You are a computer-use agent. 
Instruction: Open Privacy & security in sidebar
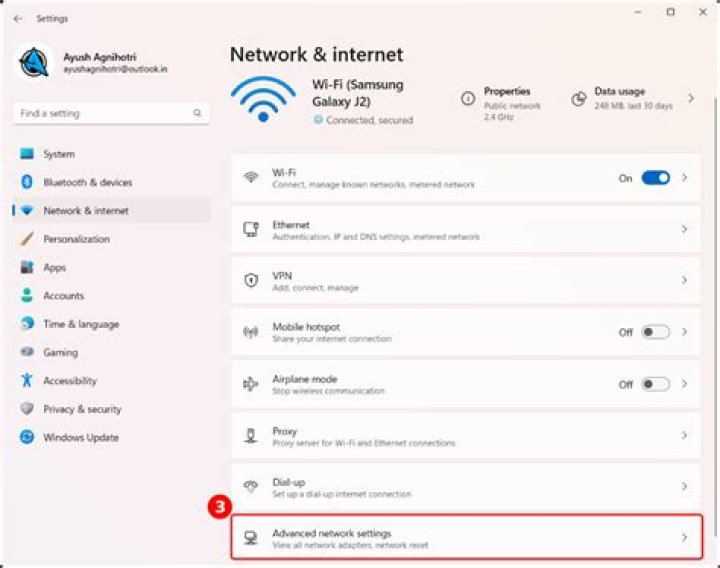pyautogui.click(x=82, y=409)
